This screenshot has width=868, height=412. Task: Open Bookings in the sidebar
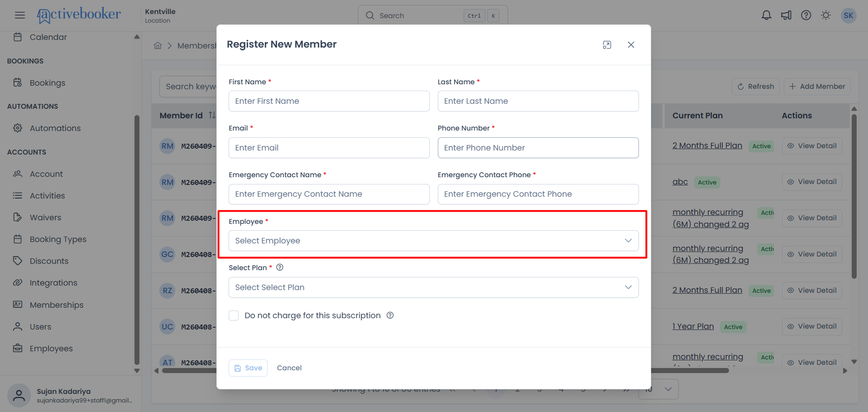point(48,83)
